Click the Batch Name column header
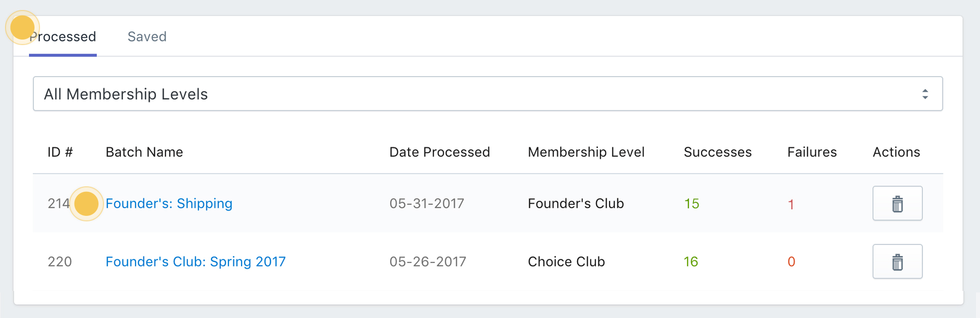This screenshot has height=318, width=980. click(144, 152)
